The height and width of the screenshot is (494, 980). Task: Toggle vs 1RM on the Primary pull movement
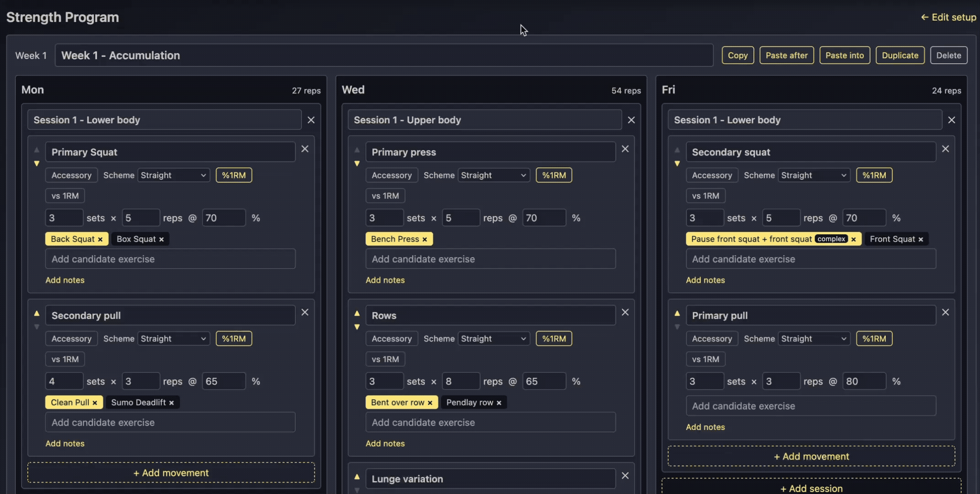click(705, 359)
